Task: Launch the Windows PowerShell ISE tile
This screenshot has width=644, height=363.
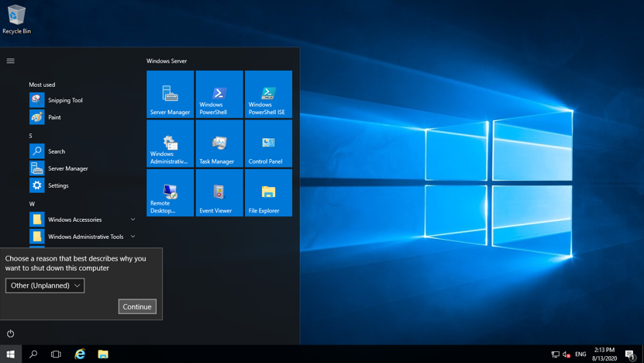Action: (269, 95)
